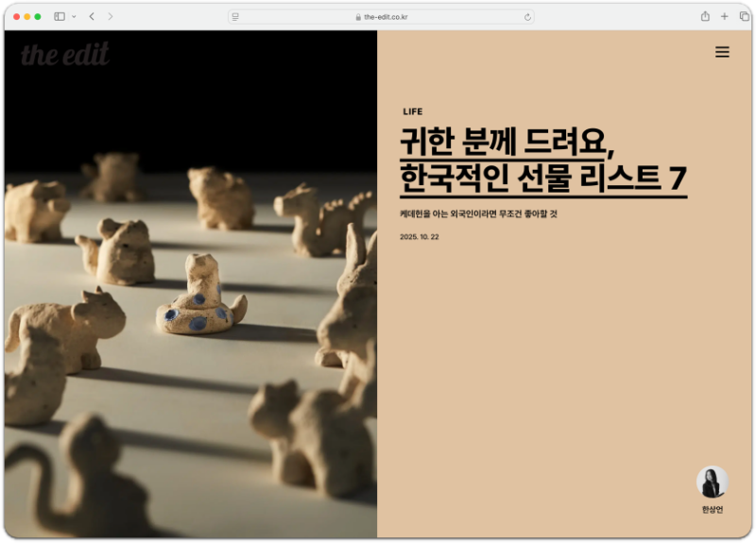
Task: Go back with the back arrow
Action: coord(92,16)
